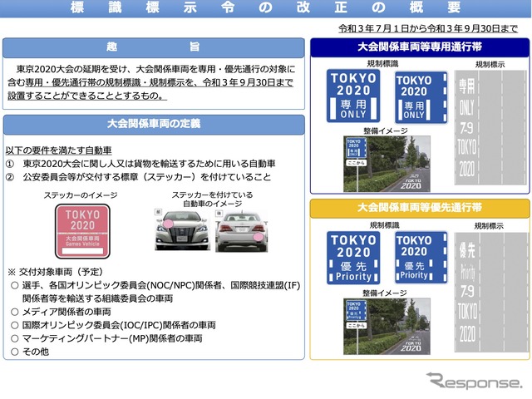532x399 pixels.
Task: Click the line starting 東京2020大会の延期を受け
Action: click(155, 69)
